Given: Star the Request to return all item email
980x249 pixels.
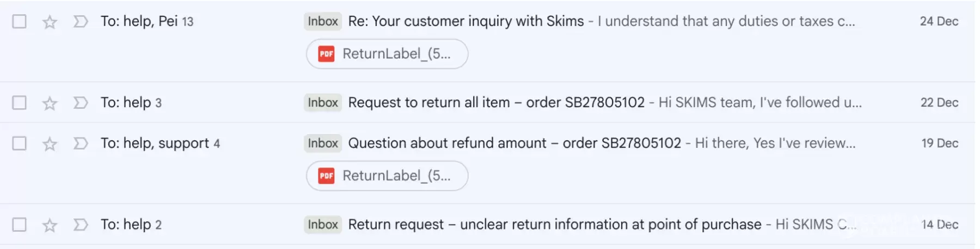Looking at the screenshot, I should (x=50, y=103).
